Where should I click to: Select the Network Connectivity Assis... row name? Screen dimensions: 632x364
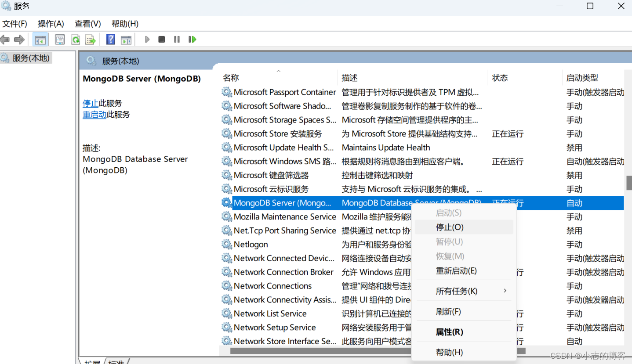(x=285, y=300)
